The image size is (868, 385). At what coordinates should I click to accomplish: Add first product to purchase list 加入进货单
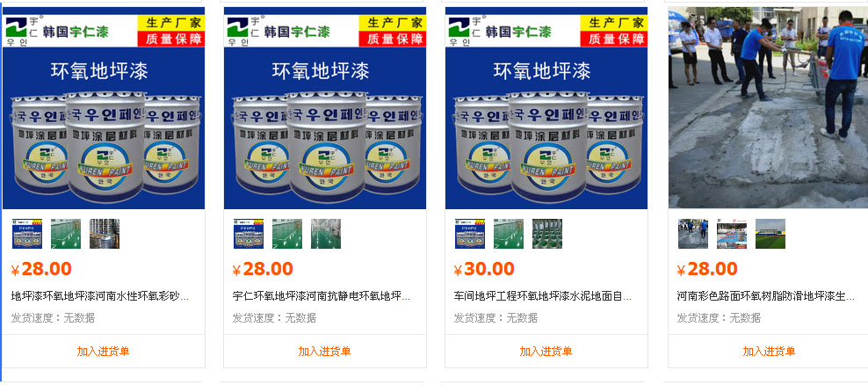[103, 352]
